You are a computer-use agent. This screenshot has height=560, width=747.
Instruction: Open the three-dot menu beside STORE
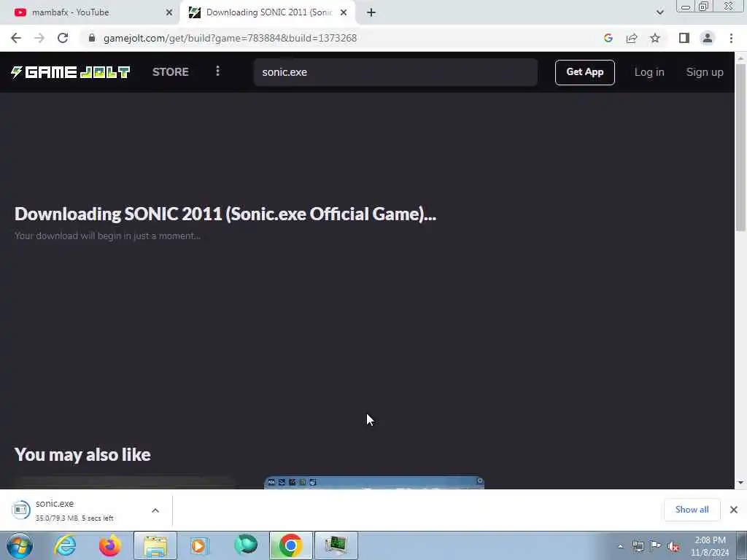pyautogui.click(x=217, y=71)
